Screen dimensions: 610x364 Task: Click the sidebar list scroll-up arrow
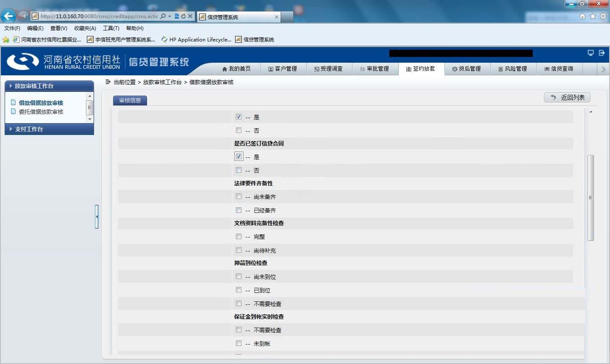click(89, 97)
